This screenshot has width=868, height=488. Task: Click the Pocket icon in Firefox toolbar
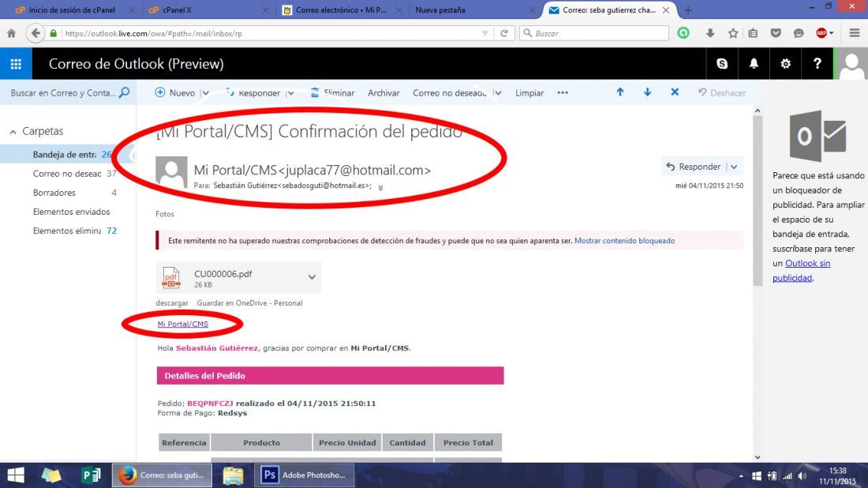click(776, 33)
